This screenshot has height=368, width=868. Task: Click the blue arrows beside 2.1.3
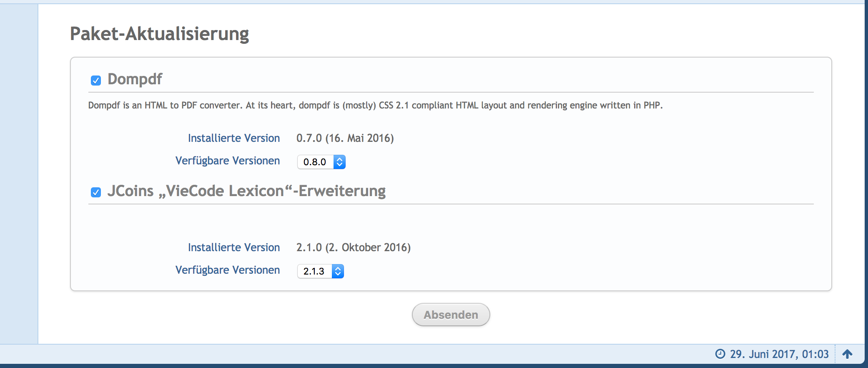click(x=338, y=271)
